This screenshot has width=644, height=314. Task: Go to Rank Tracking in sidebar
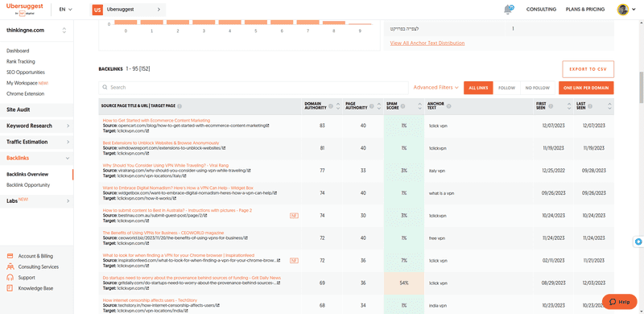[21, 62]
